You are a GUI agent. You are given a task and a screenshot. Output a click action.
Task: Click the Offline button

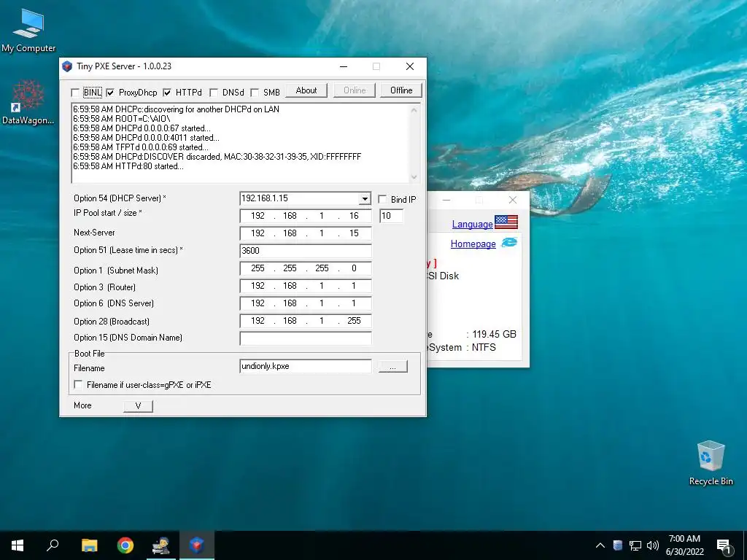(401, 90)
